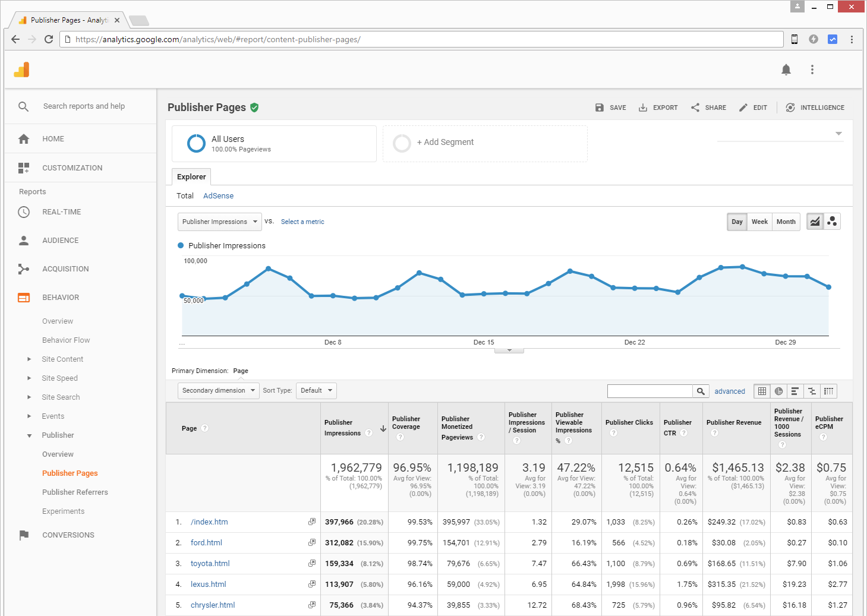The height and width of the screenshot is (616, 867).
Task: Click the Audience person icon
Action: (24, 241)
